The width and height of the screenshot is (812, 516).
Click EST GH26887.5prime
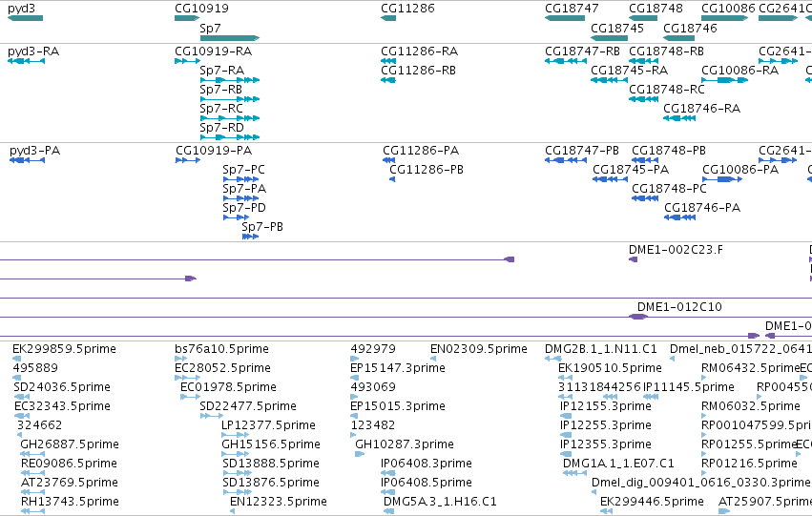click(x=32, y=454)
